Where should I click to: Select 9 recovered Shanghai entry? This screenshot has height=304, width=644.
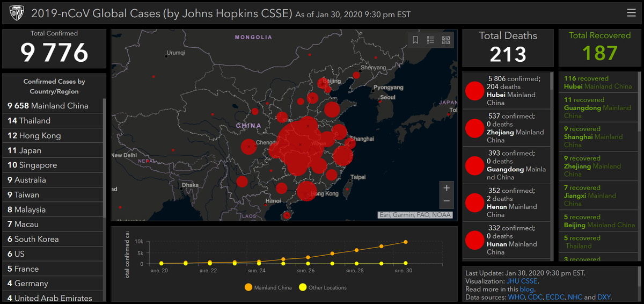pos(598,136)
